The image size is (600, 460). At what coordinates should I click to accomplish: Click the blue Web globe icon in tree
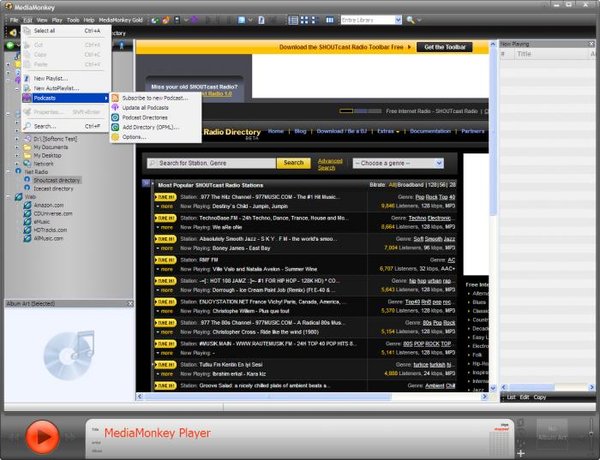[19, 197]
